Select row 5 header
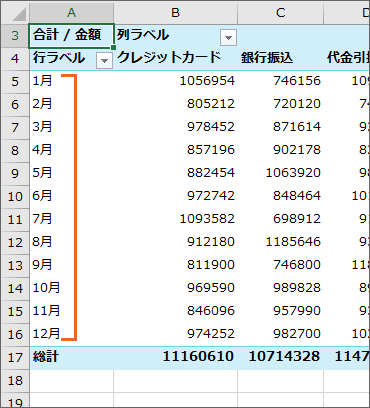The height and width of the screenshot is (408, 370). click(x=15, y=82)
